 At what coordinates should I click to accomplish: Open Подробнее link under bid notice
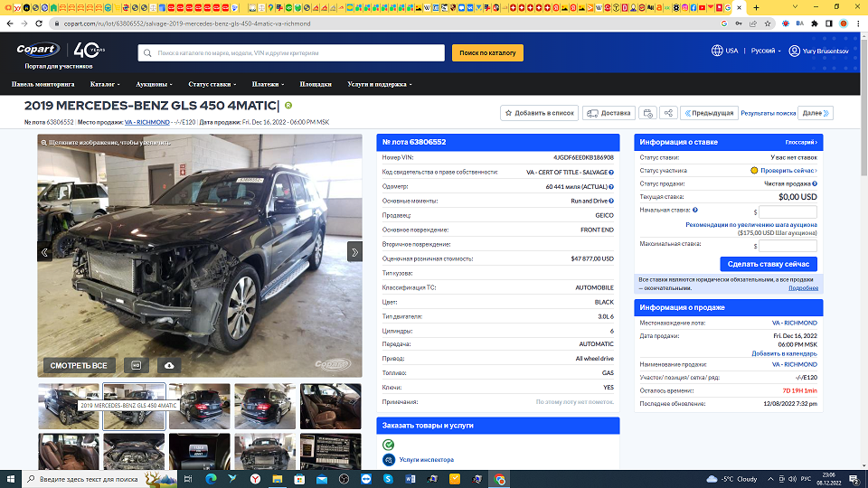[803, 287]
